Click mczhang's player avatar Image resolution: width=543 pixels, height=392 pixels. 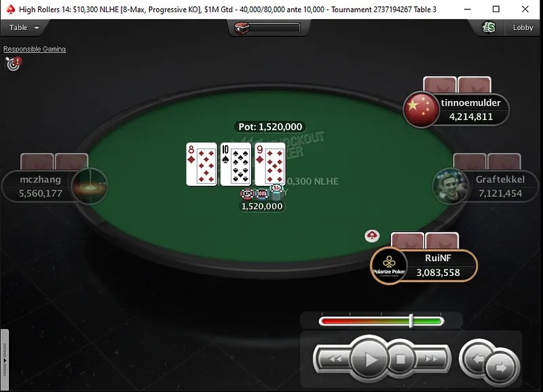(x=90, y=186)
